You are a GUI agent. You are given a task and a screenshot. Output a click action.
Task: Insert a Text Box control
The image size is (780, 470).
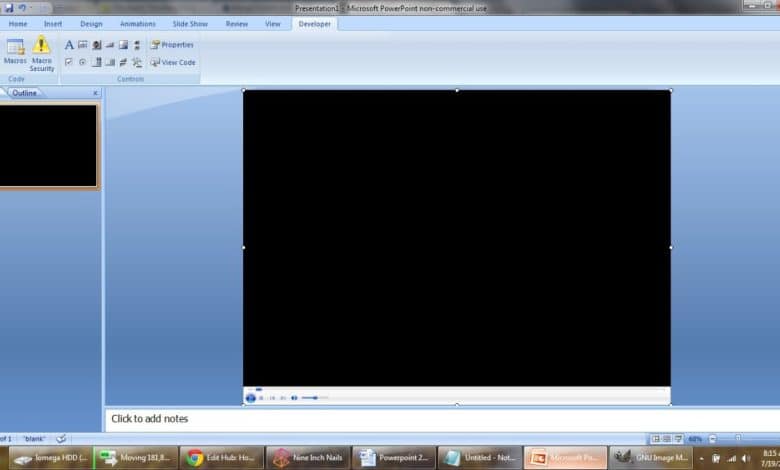83,45
